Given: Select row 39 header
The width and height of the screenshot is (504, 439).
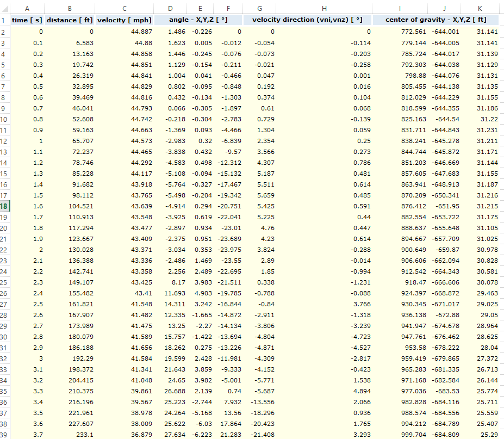Looking at the screenshot, I should pos(4,435).
